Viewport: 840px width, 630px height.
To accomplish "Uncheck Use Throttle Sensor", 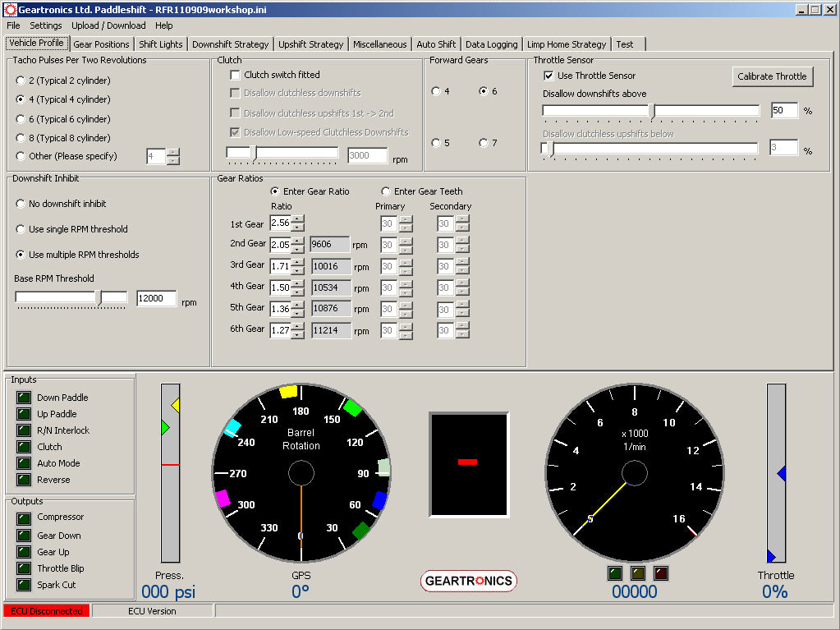I will [x=549, y=76].
